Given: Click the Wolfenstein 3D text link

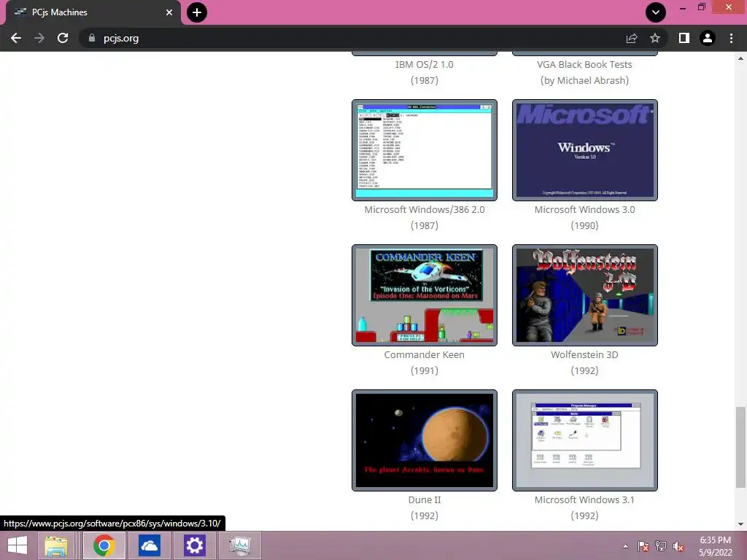Looking at the screenshot, I should (584, 355).
